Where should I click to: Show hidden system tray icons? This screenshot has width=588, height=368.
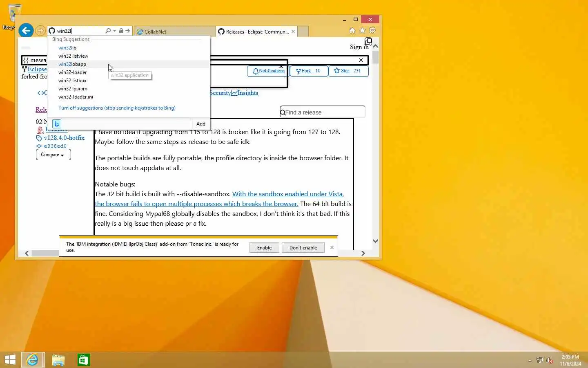[x=530, y=360]
